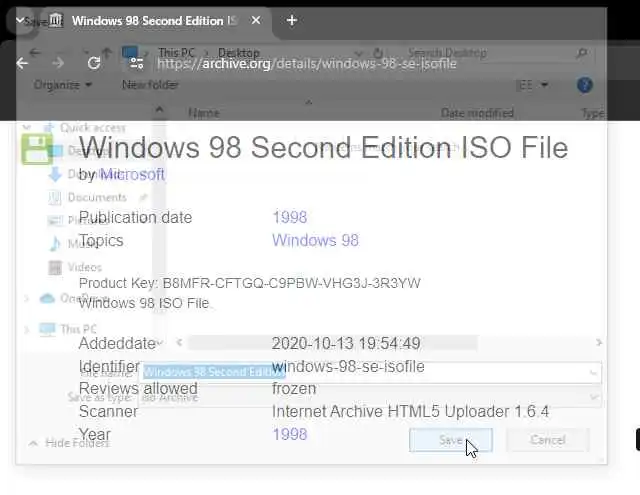
Task: Open the 1998 publication date link
Action: point(290,218)
